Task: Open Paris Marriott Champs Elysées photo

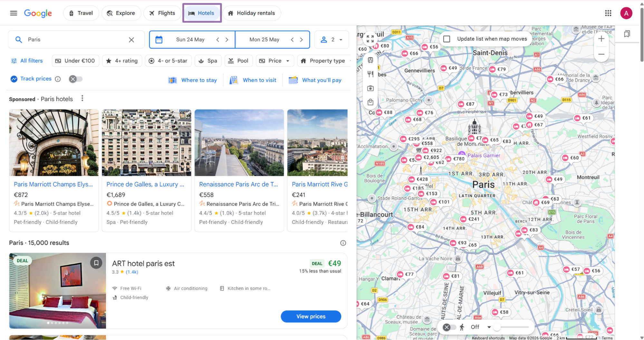Action: pos(54,143)
